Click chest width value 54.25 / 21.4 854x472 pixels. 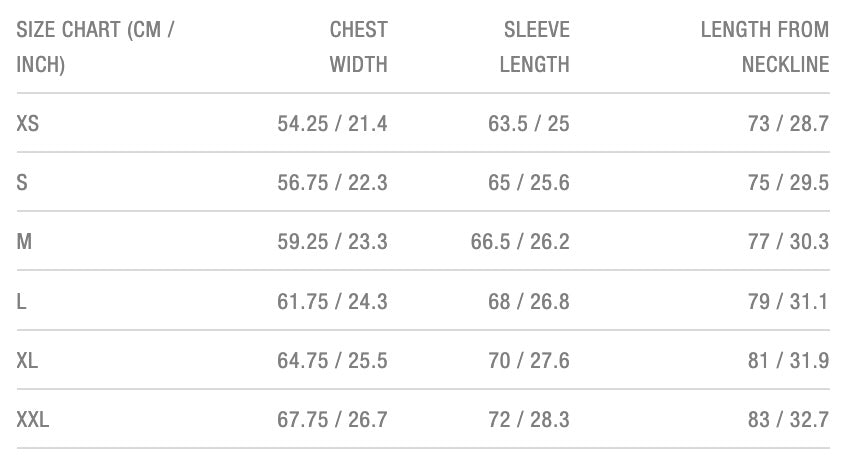(332, 124)
